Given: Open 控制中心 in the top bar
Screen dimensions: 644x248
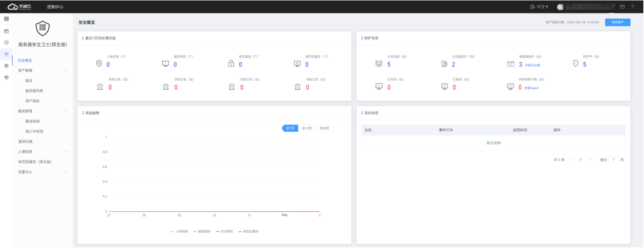Looking at the screenshot, I should pyautogui.click(x=55, y=7).
